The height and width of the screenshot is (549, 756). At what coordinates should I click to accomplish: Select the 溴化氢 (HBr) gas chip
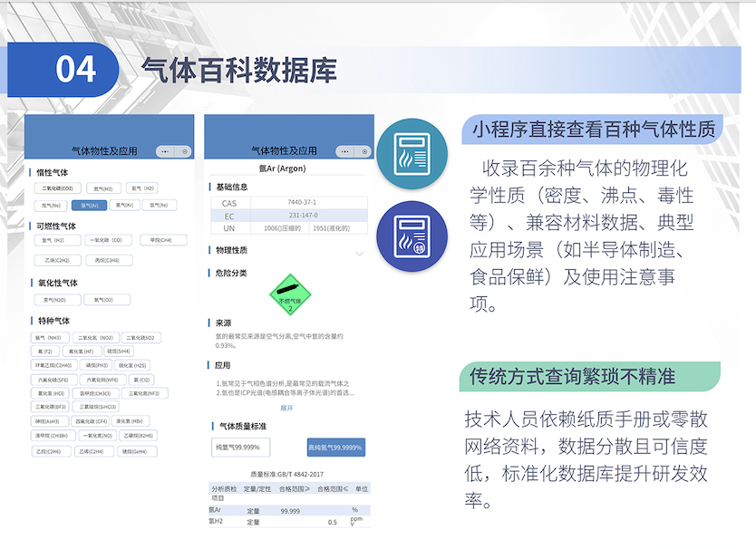coord(130,420)
